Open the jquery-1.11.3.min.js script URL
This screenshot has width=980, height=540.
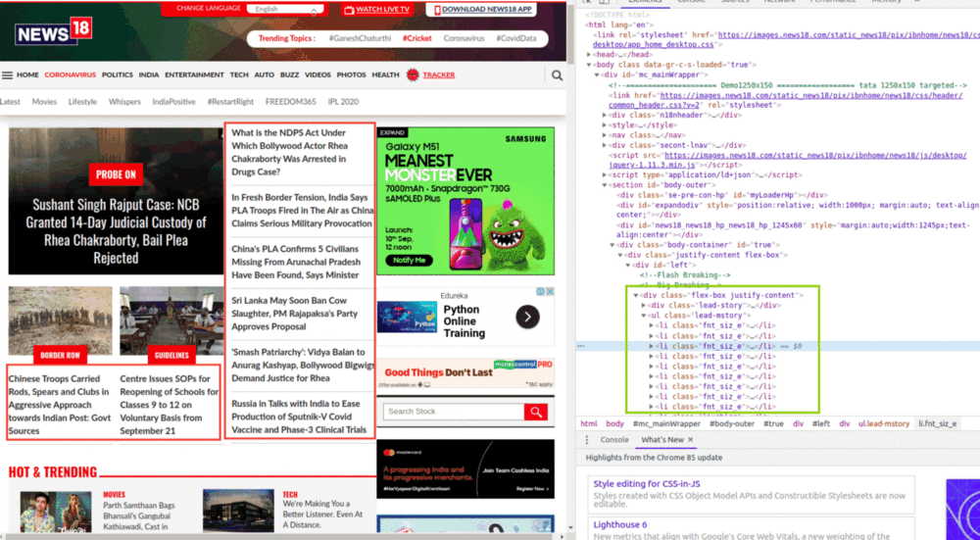pos(788,160)
